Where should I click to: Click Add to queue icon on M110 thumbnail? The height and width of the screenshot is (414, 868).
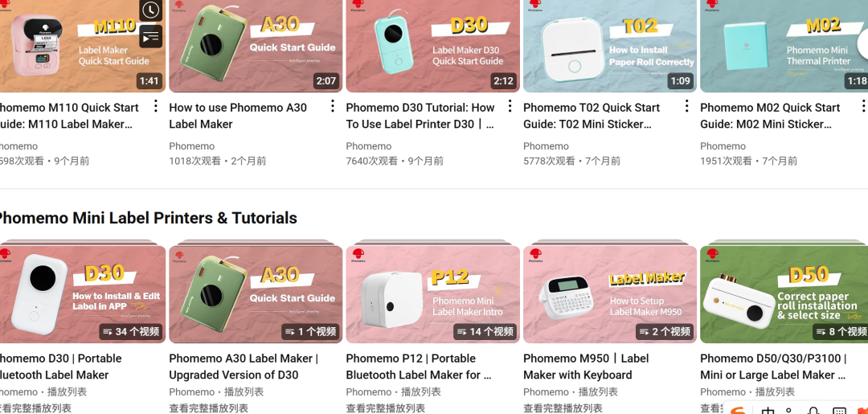coord(150,36)
